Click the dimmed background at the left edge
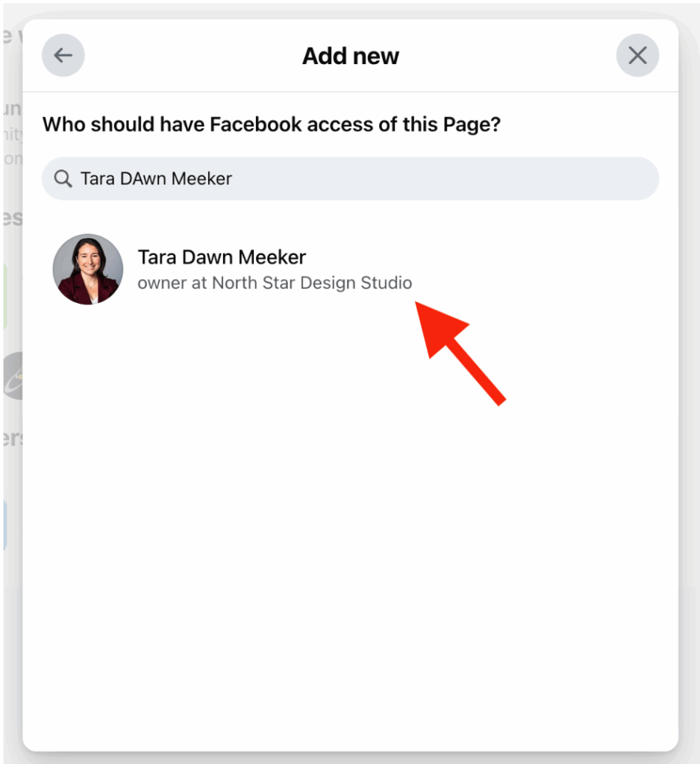 [x=12, y=633]
